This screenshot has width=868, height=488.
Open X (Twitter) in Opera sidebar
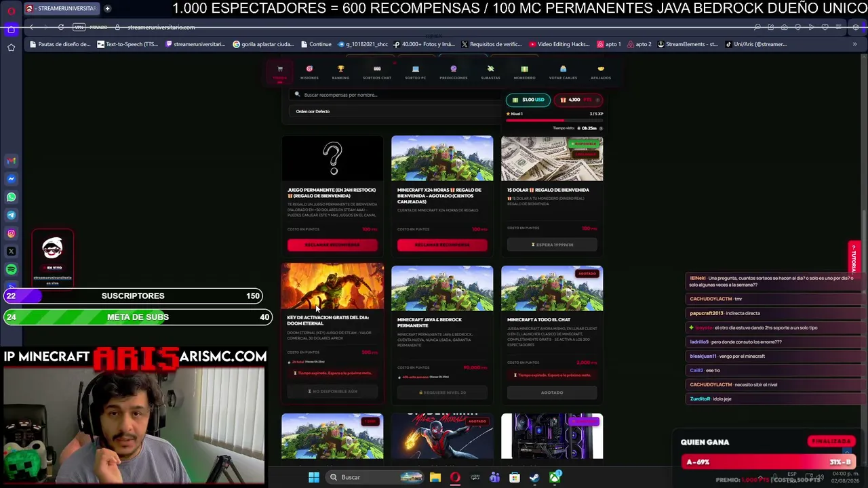pyautogui.click(x=11, y=251)
